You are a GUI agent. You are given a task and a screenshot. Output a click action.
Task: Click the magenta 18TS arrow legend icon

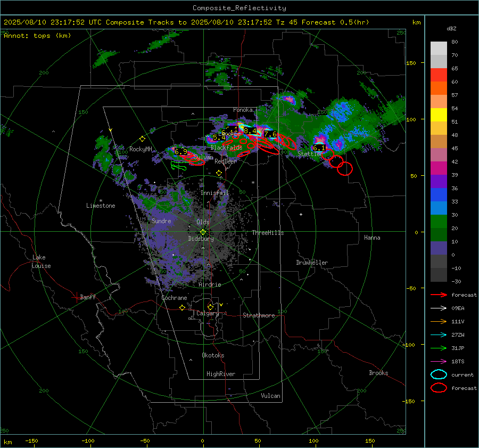point(439,362)
